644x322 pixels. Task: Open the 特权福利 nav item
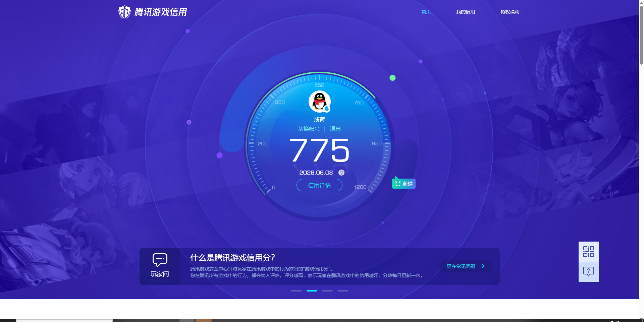click(510, 12)
